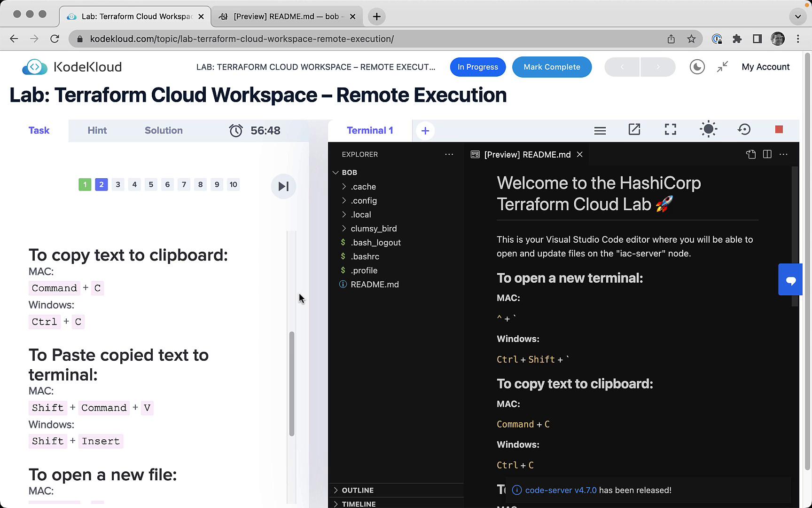Click the Mark Complete button
Viewport: 812px width, 508px height.
pos(552,67)
